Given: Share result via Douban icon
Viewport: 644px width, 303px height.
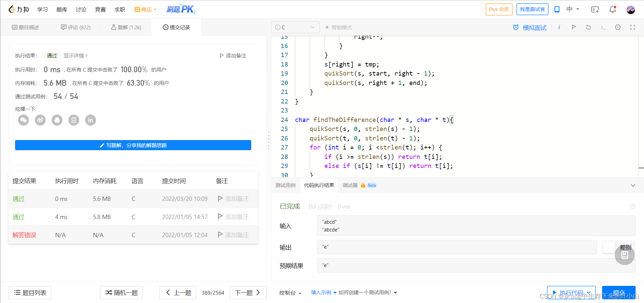Looking at the screenshot, I should (x=74, y=120).
